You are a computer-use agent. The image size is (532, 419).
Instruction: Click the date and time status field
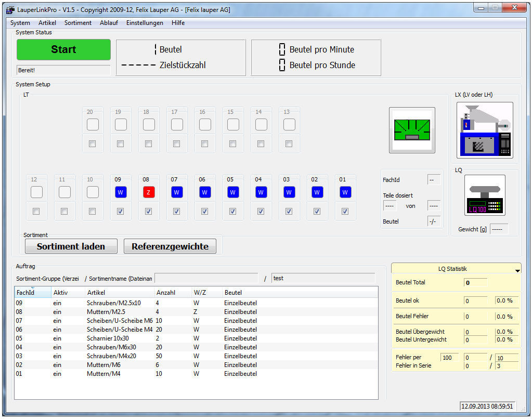click(x=487, y=406)
